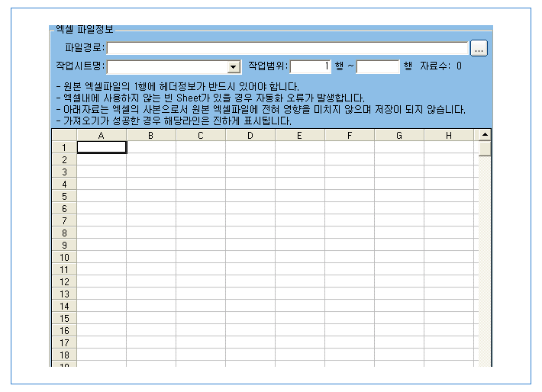This screenshot has height=392, width=542.
Task: Select row header 5
Action: (64, 196)
